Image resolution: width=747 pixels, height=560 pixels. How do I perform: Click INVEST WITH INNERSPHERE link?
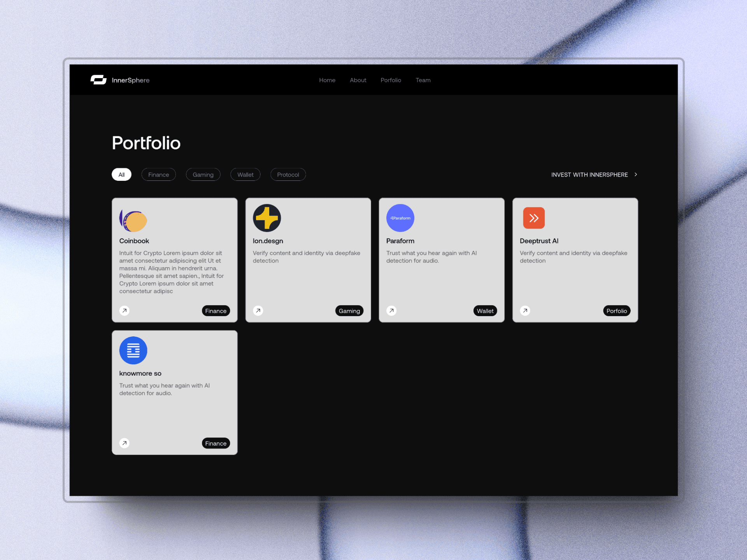(589, 175)
